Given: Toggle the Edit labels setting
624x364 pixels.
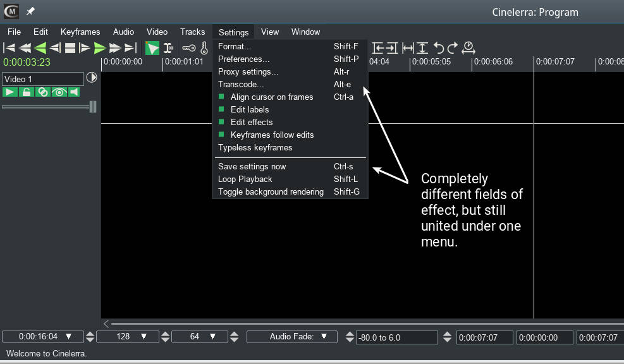Looking at the screenshot, I should [249, 109].
